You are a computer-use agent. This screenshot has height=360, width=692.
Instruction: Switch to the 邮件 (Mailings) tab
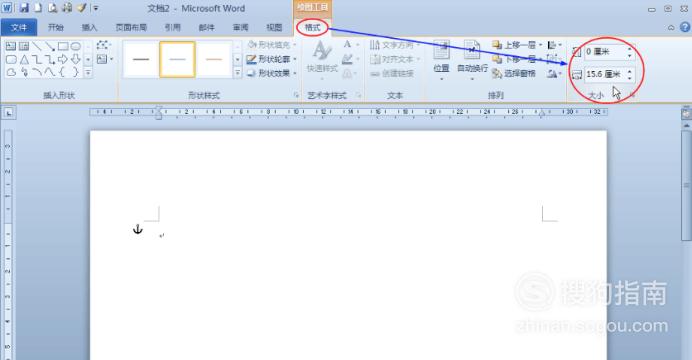(x=206, y=27)
